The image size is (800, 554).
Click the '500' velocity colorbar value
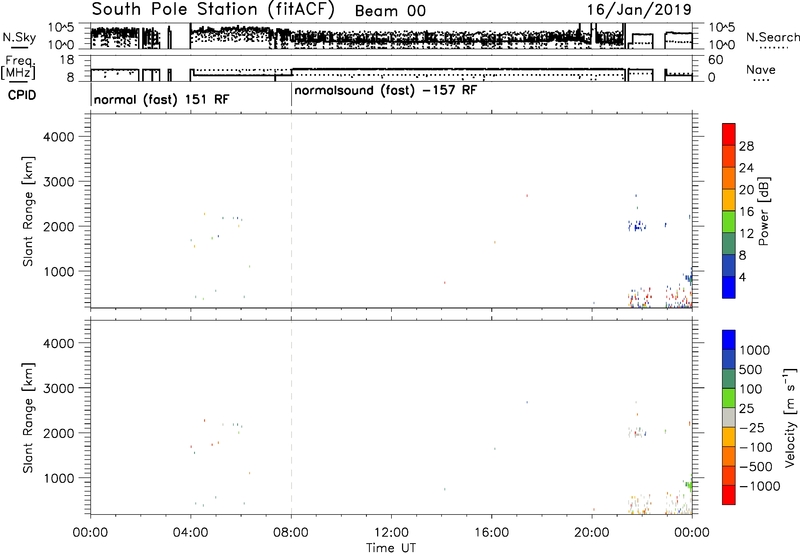click(752, 370)
